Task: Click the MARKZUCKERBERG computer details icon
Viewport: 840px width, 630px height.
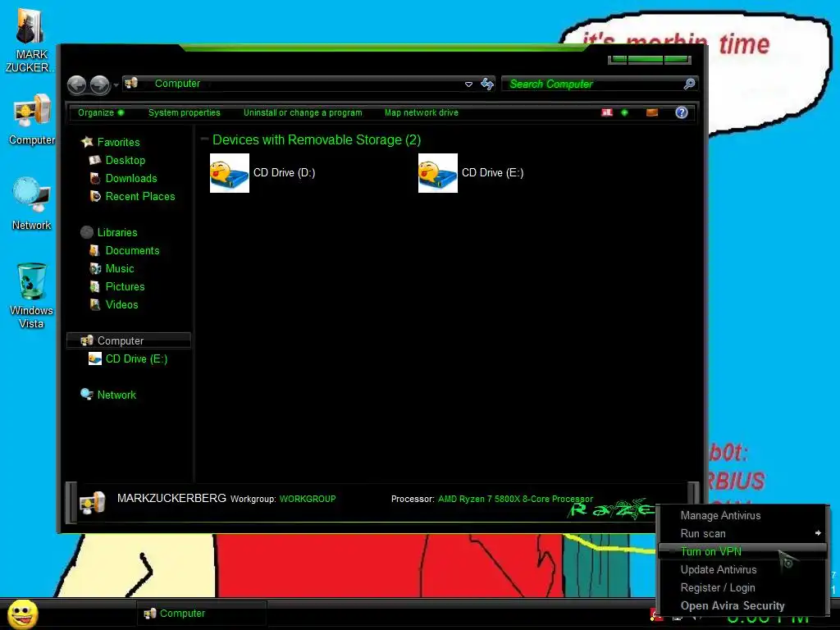Action: click(92, 503)
